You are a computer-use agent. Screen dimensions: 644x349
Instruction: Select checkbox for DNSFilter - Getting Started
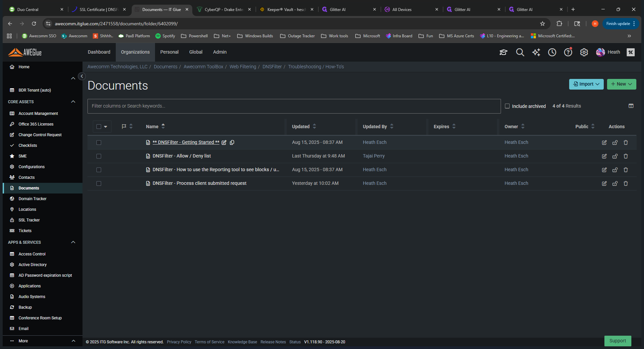pyautogui.click(x=99, y=143)
